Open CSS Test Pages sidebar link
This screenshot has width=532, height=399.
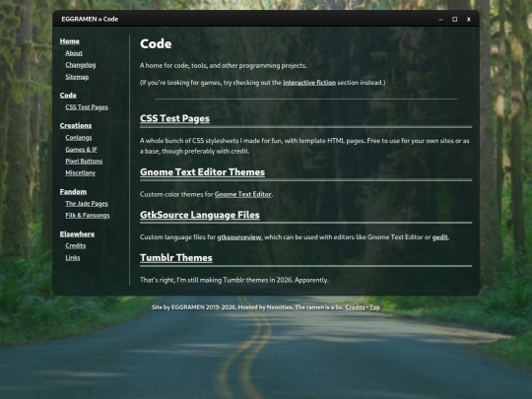87,107
